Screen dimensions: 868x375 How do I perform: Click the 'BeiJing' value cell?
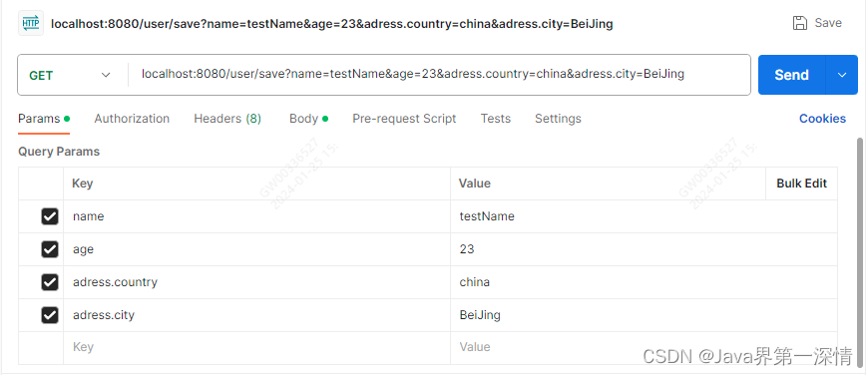point(644,315)
